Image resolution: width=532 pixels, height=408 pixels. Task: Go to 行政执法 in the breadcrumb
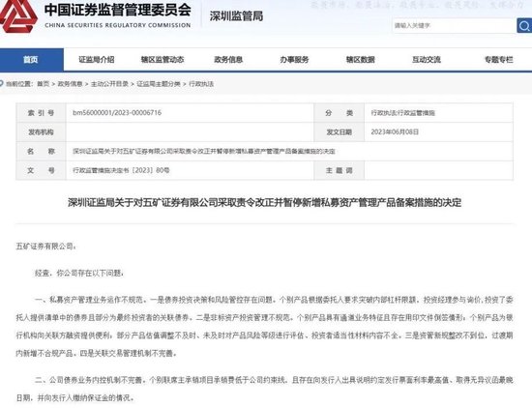pos(201,84)
